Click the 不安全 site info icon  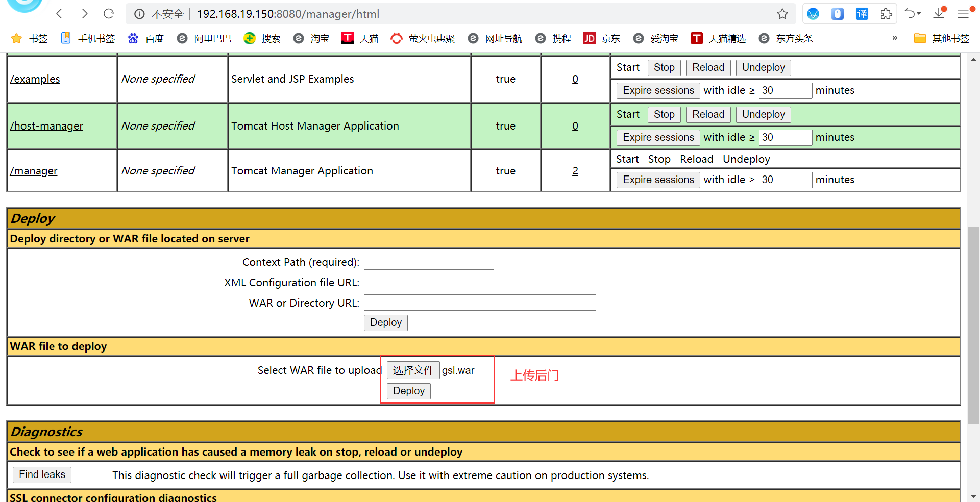point(139,14)
